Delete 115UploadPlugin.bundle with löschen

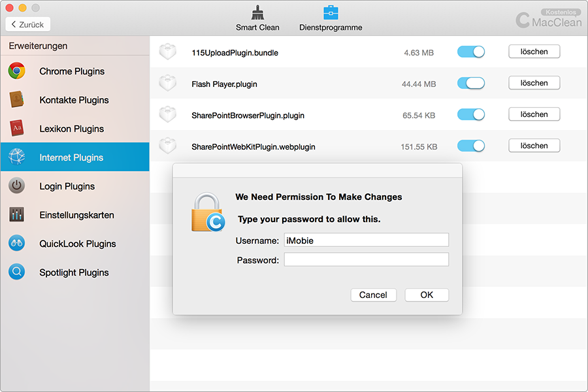[534, 52]
